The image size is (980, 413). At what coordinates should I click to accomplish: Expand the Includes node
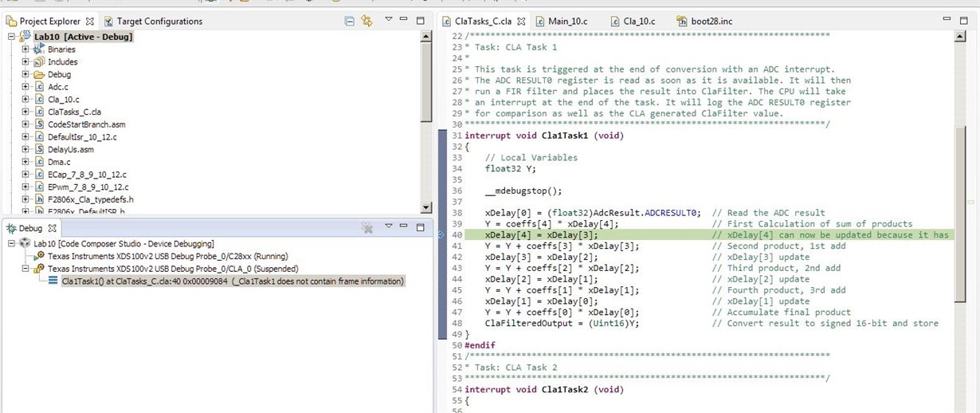(25, 61)
